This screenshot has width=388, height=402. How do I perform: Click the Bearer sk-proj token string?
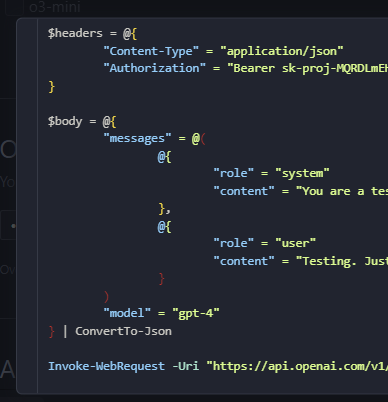[307, 68]
